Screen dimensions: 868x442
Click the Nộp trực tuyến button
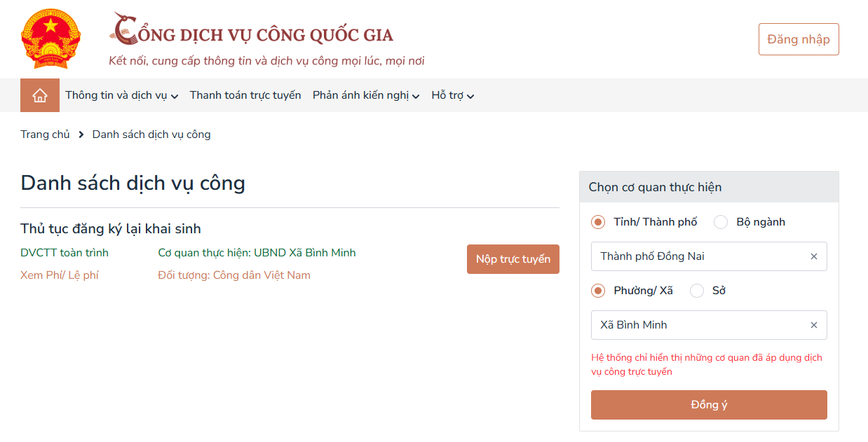513,259
